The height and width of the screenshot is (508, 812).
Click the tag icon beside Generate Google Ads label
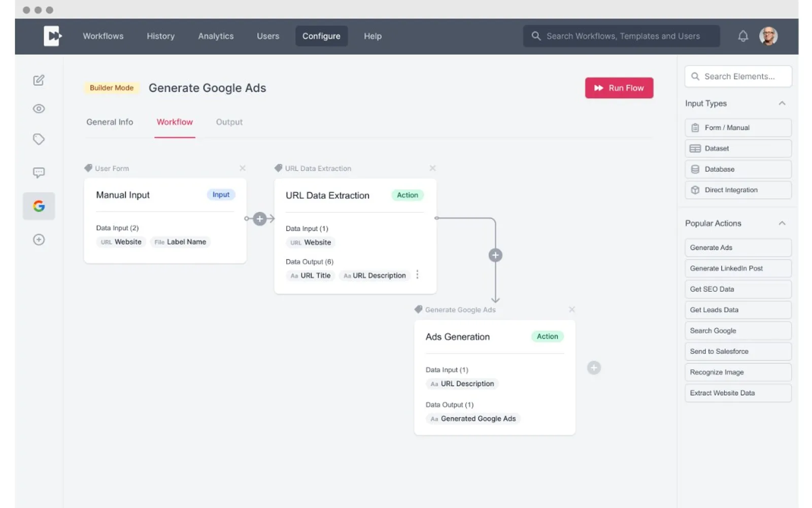pos(418,309)
